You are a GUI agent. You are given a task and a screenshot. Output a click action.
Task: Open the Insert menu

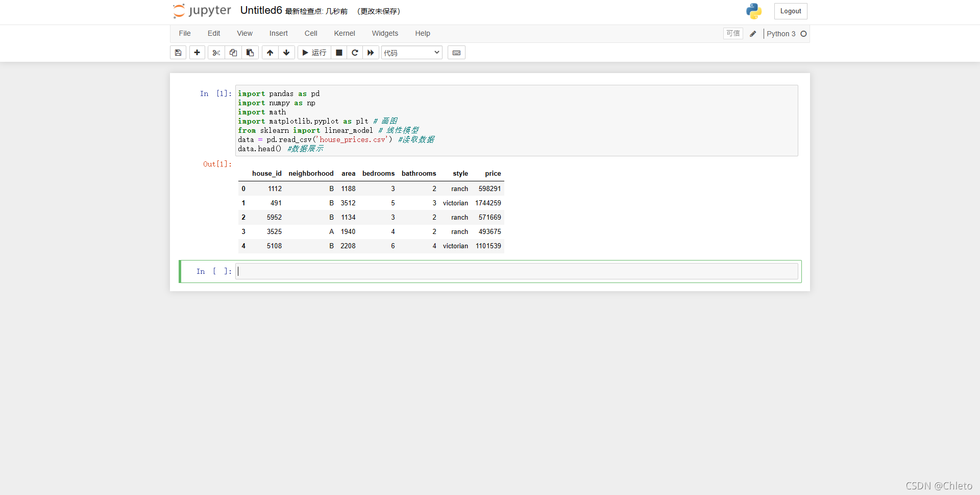[x=279, y=33]
